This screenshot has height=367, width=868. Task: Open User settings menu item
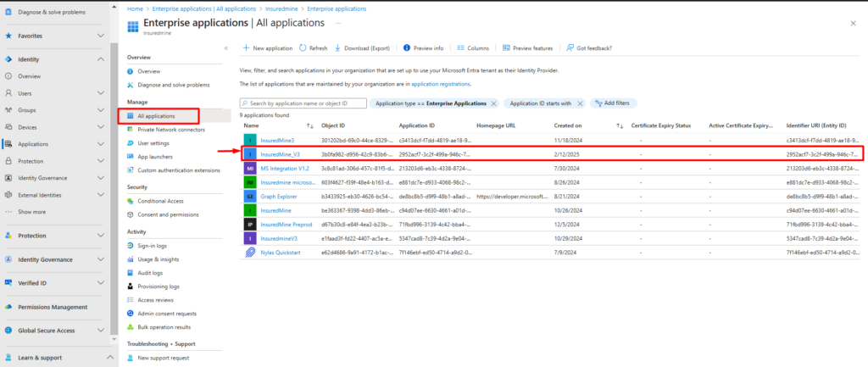[x=153, y=142]
